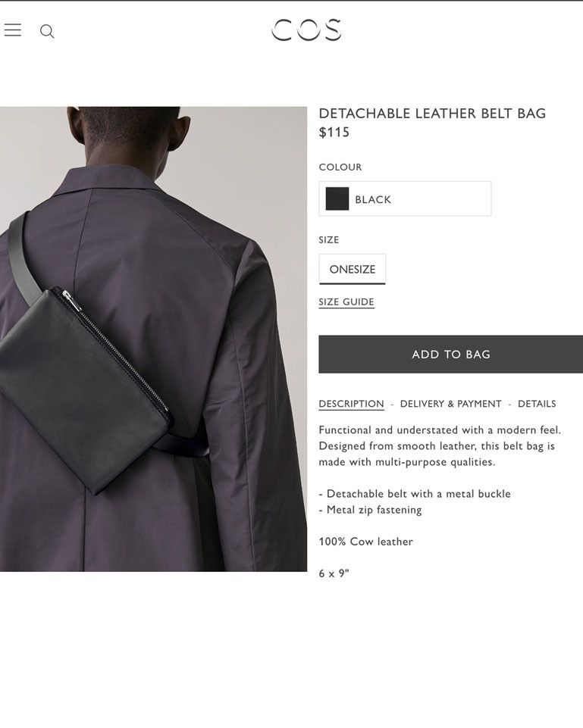583x728 pixels.
Task: Open the BLACK colour selector box
Action: click(x=405, y=198)
